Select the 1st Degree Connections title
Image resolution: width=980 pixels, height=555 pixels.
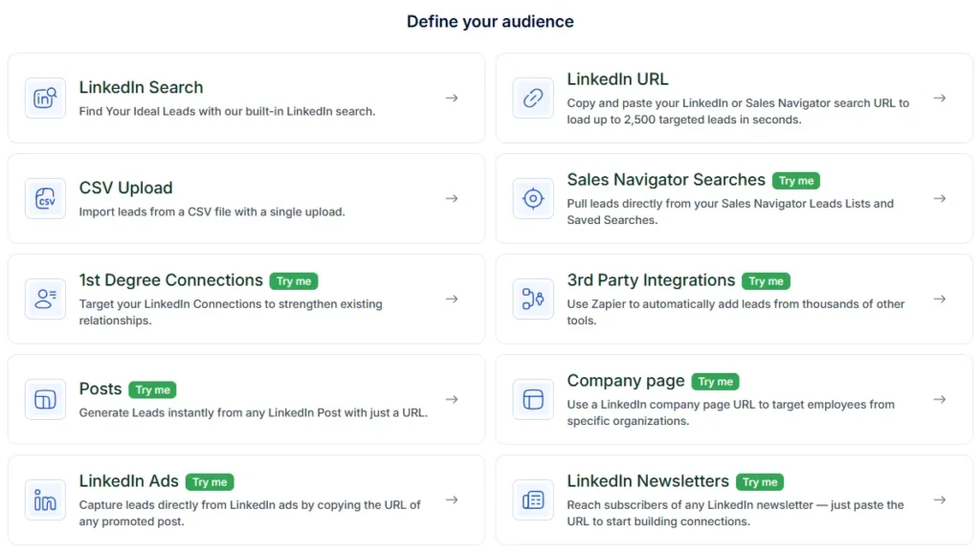point(171,280)
